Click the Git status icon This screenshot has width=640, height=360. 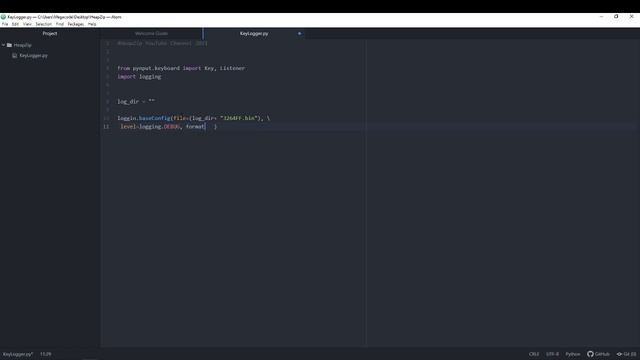coord(619,354)
